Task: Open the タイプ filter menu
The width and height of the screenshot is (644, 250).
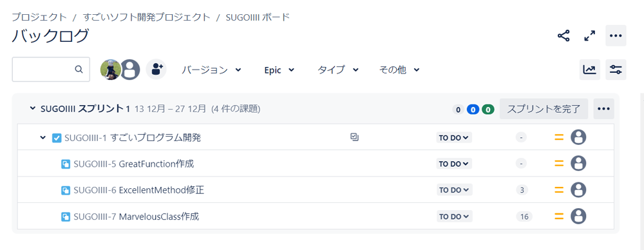Action: coord(338,70)
